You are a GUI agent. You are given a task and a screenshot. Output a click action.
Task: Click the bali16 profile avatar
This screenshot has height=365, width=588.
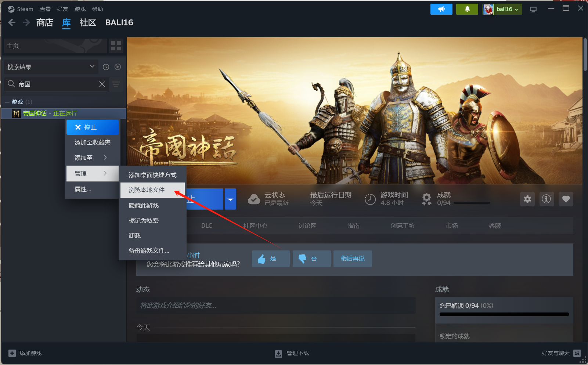(488, 9)
